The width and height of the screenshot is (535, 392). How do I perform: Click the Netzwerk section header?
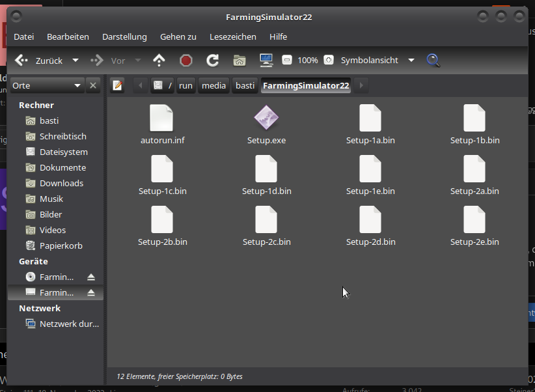pyautogui.click(x=40, y=309)
